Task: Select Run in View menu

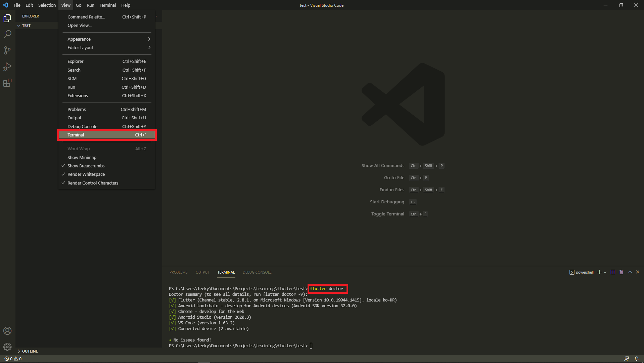Action: click(107, 87)
